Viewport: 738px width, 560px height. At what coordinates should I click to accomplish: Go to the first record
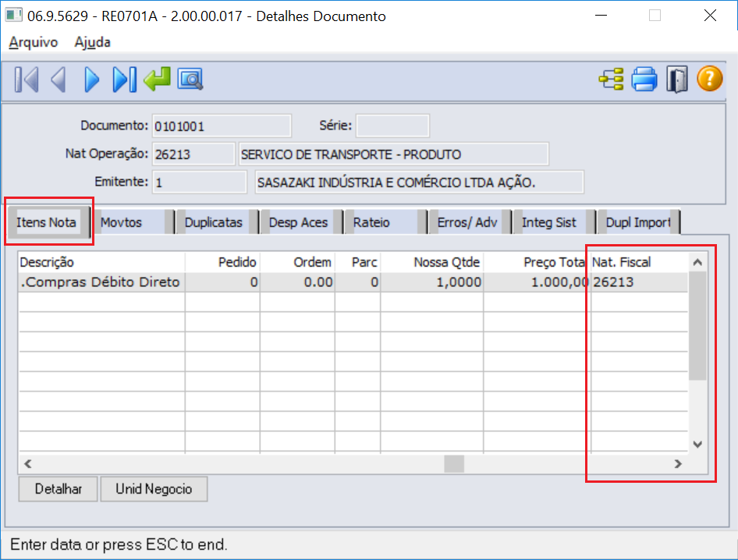27,79
